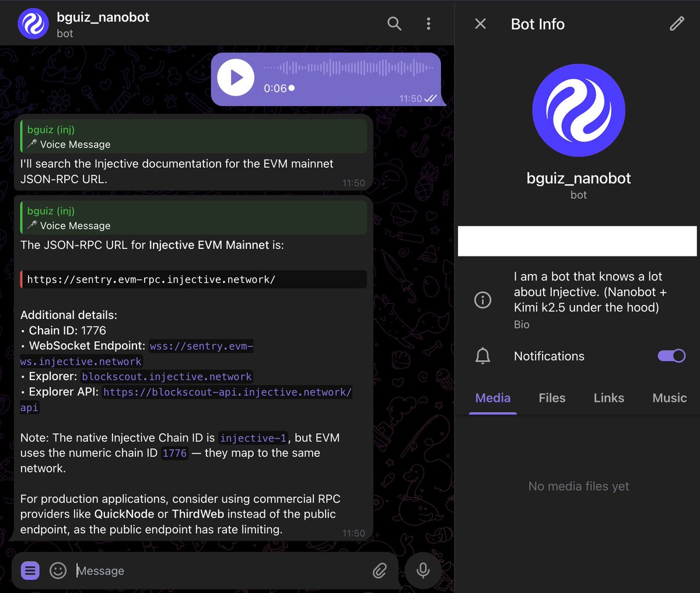Open the emoji picker
Screen dimensions: 700x593
point(58,570)
